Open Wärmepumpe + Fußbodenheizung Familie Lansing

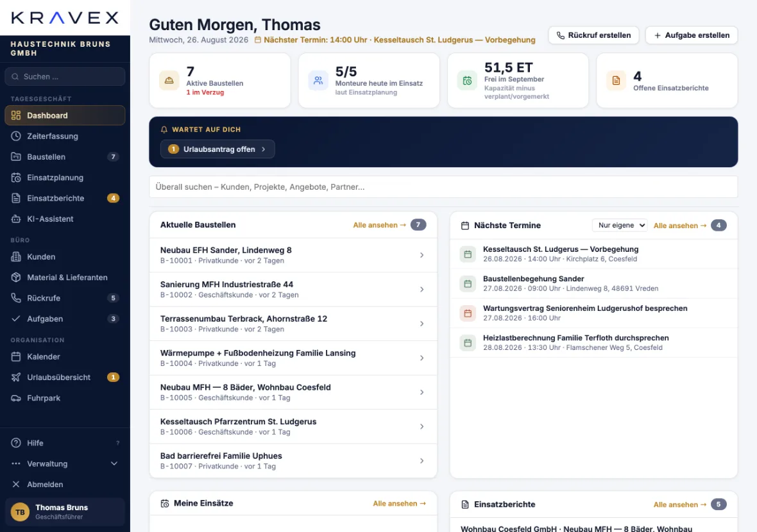(293, 358)
